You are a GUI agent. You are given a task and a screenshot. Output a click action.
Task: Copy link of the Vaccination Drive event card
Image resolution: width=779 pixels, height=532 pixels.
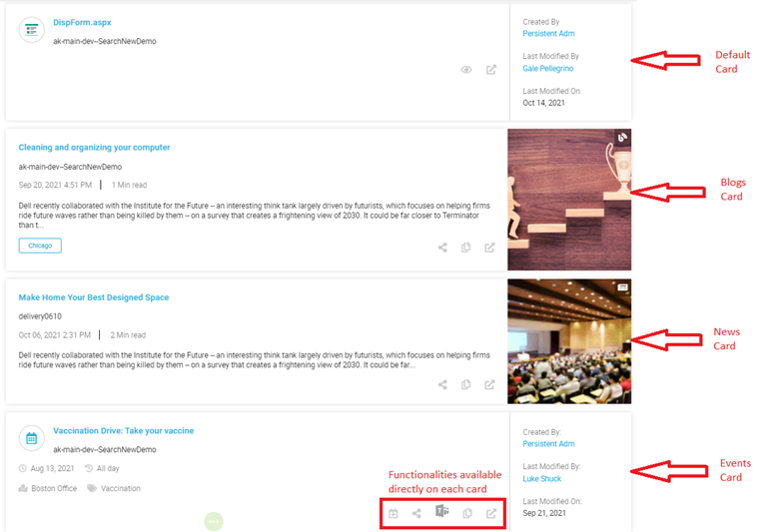pyautogui.click(x=466, y=513)
